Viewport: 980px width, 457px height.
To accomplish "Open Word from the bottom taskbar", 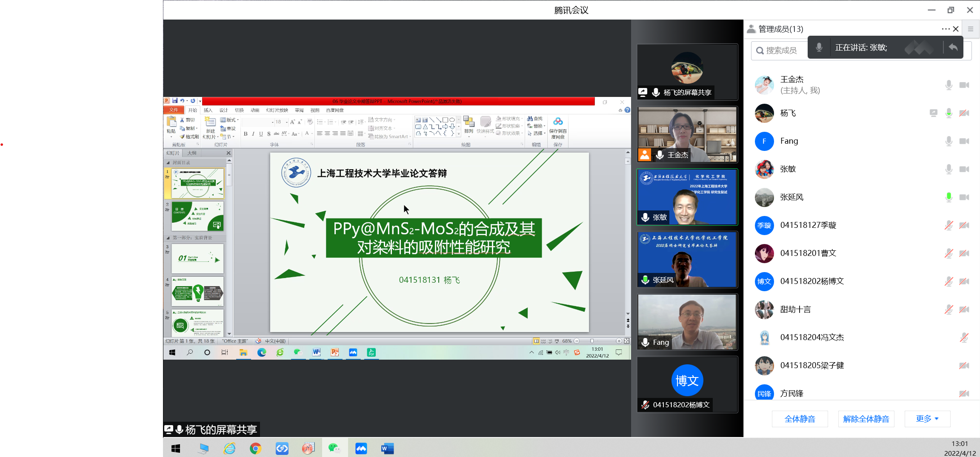I will tap(387, 448).
